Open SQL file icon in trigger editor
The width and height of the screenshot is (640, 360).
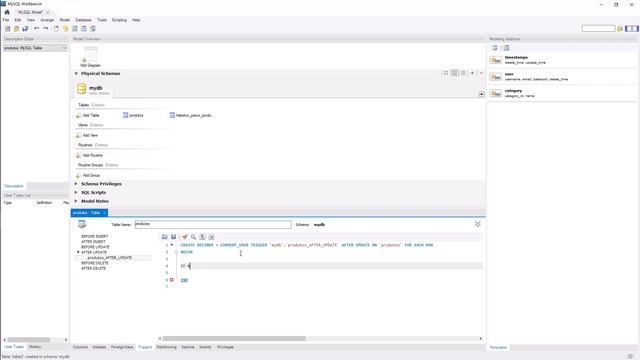pos(164,237)
